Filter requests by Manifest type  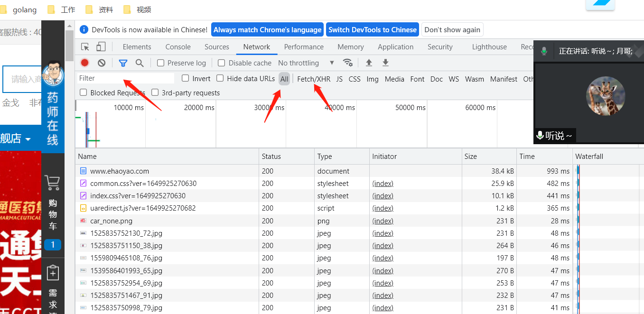point(504,79)
